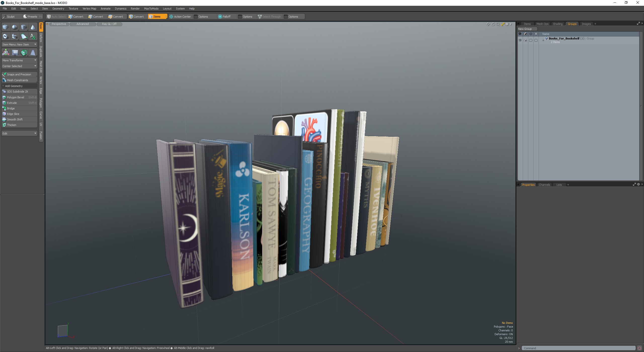This screenshot has height=352, width=644.
Task: Select the checkered green cube icon
Action: (24, 53)
